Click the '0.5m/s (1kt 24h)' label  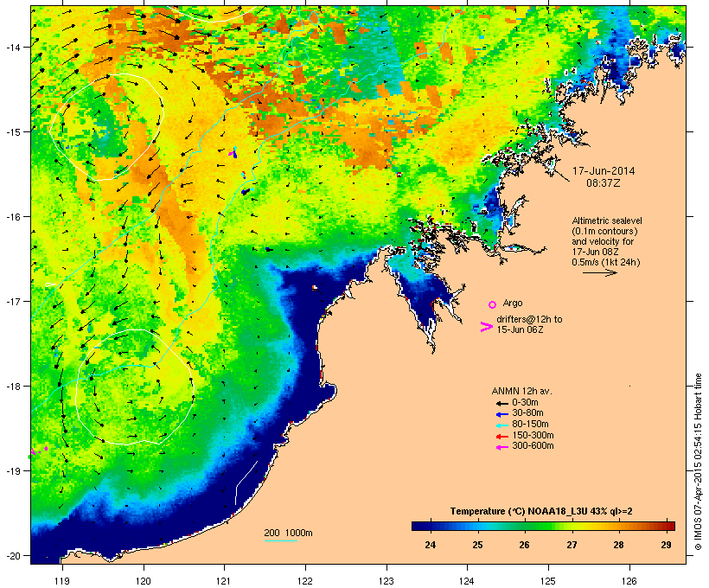click(606, 262)
